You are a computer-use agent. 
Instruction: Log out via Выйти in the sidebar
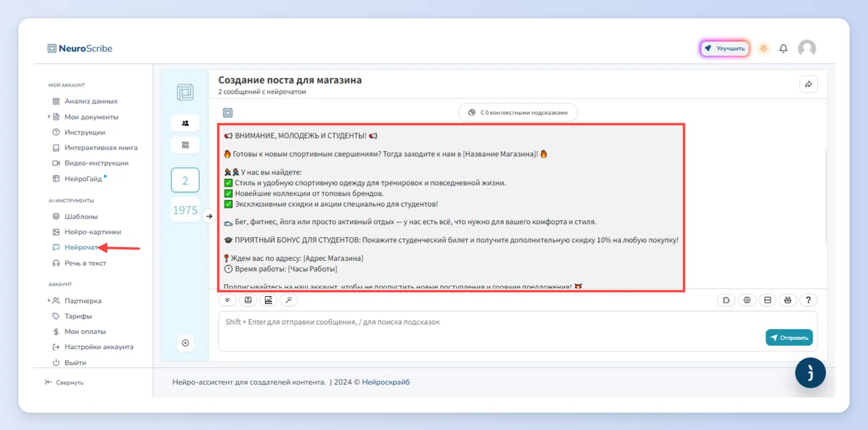pos(69,362)
